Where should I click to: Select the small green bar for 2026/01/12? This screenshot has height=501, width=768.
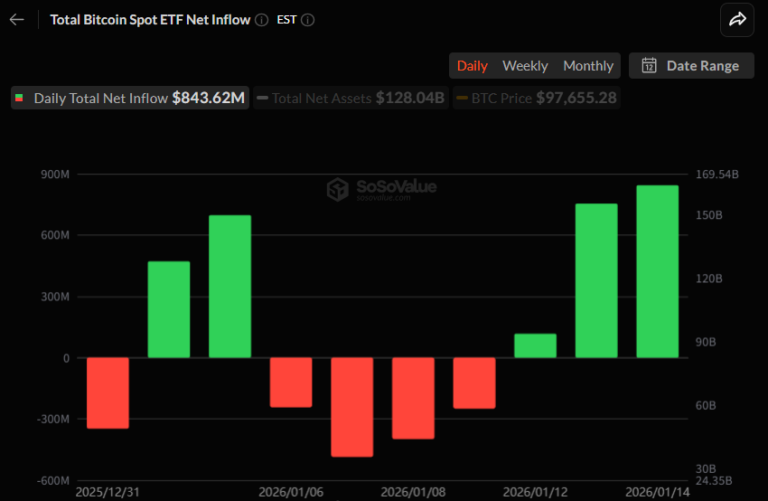click(535, 346)
